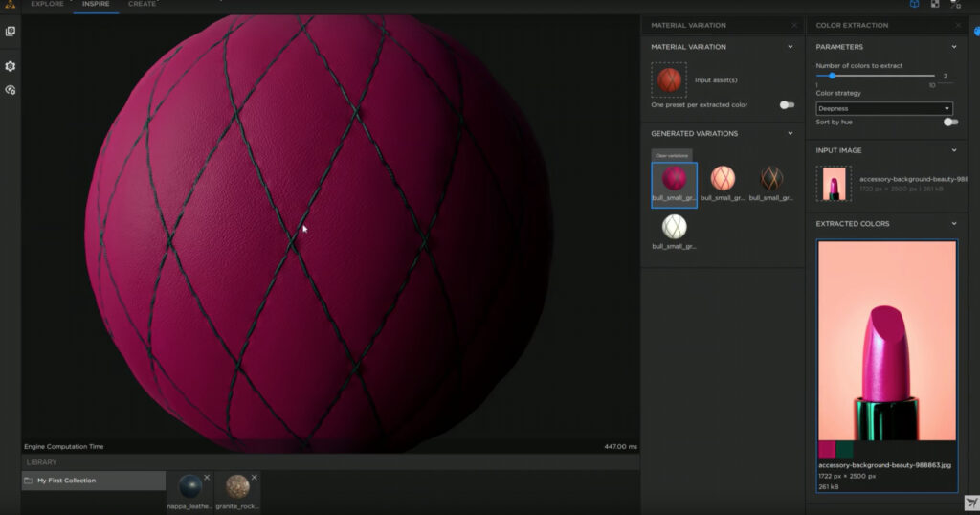
Task: Click the number of colors value field
Action: pyautogui.click(x=947, y=77)
